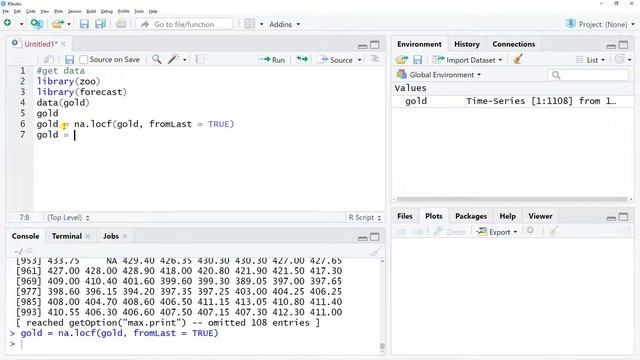Switch to the Jobs tab

click(x=111, y=236)
